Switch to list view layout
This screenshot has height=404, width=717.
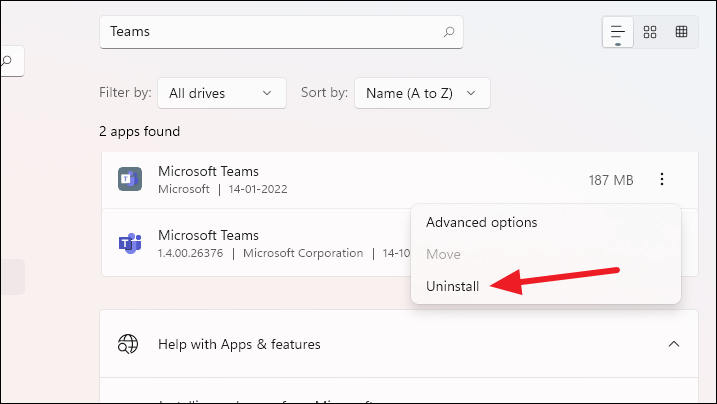tap(618, 32)
